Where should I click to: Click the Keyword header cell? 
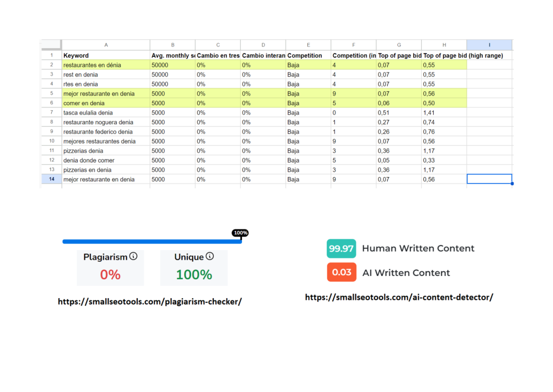[x=106, y=55]
